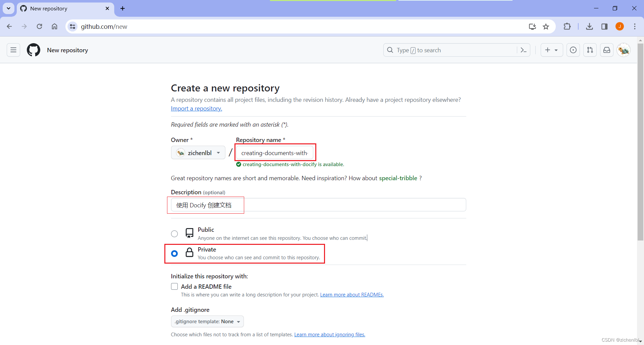Open the browser extensions puzzle icon
Image resolution: width=644 pixels, height=345 pixels.
(567, 26)
